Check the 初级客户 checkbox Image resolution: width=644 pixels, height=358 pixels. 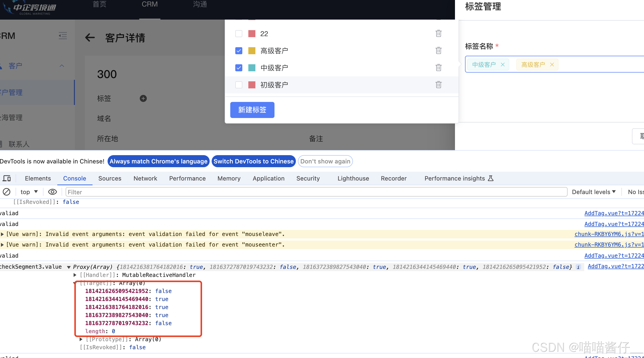[239, 85]
